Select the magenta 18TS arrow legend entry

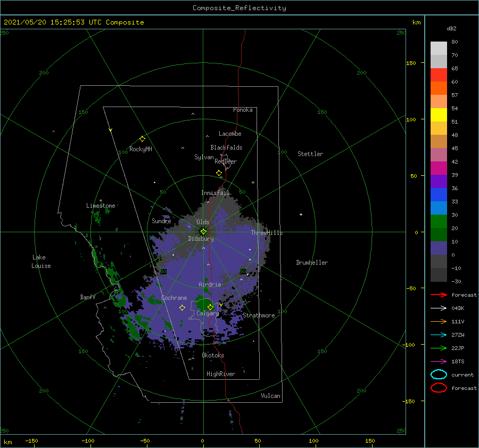pyautogui.click(x=439, y=362)
